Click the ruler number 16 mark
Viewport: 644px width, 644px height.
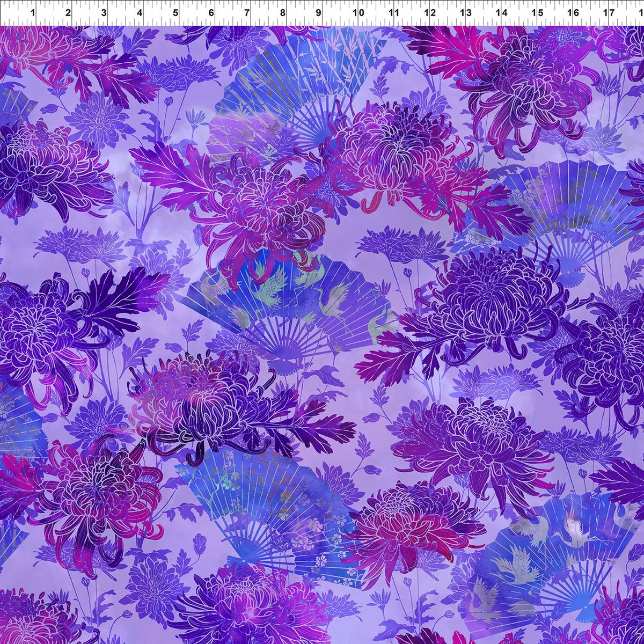(x=573, y=12)
